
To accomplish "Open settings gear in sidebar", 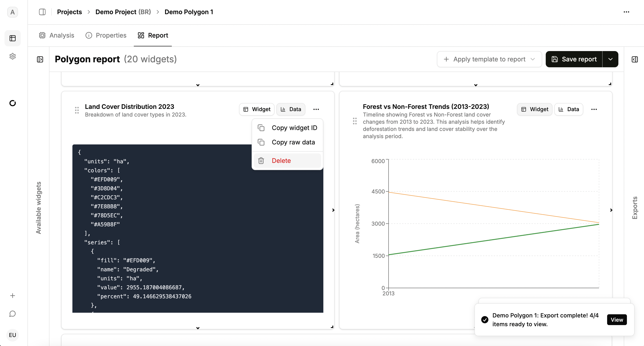I will click(x=13, y=56).
